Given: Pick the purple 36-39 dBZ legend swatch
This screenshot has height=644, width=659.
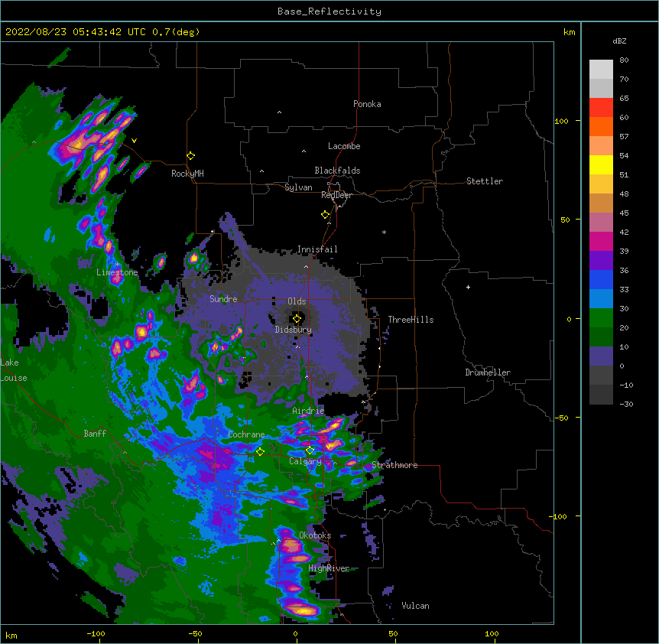Looking at the screenshot, I should (601, 261).
